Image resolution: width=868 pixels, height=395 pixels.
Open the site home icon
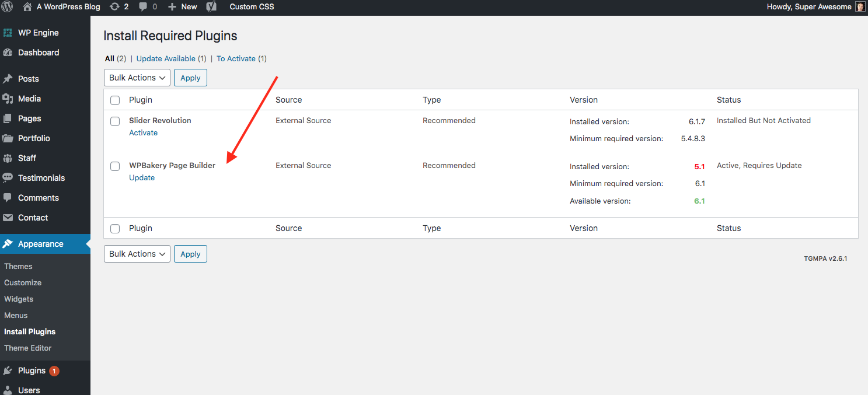click(x=27, y=7)
